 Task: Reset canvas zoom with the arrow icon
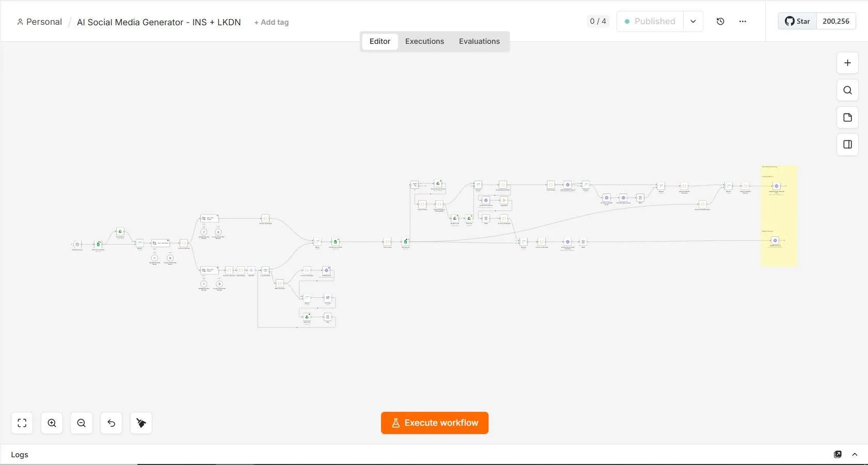point(112,423)
